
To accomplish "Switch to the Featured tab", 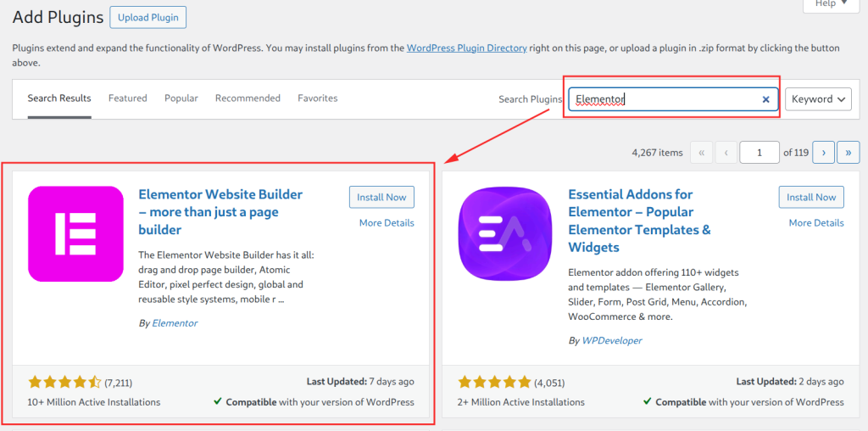I will click(128, 98).
